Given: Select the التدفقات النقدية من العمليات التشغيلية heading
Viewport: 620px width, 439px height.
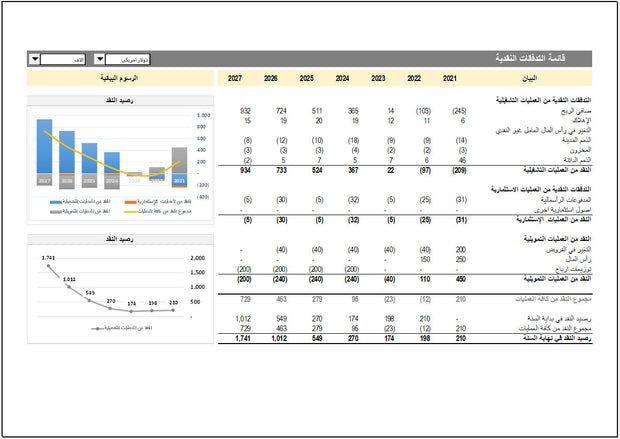Looking at the screenshot, I should pyautogui.click(x=543, y=100).
